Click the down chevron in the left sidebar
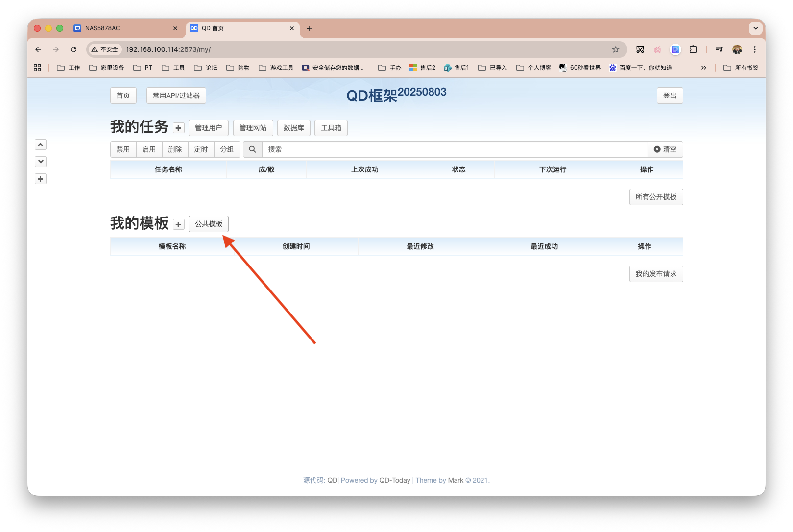The width and height of the screenshot is (793, 532). pyautogui.click(x=40, y=161)
